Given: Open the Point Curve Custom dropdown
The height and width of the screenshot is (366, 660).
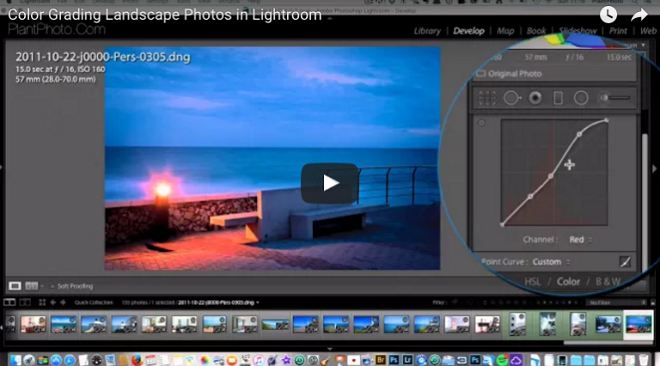Looking at the screenshot, I should 551,262.
